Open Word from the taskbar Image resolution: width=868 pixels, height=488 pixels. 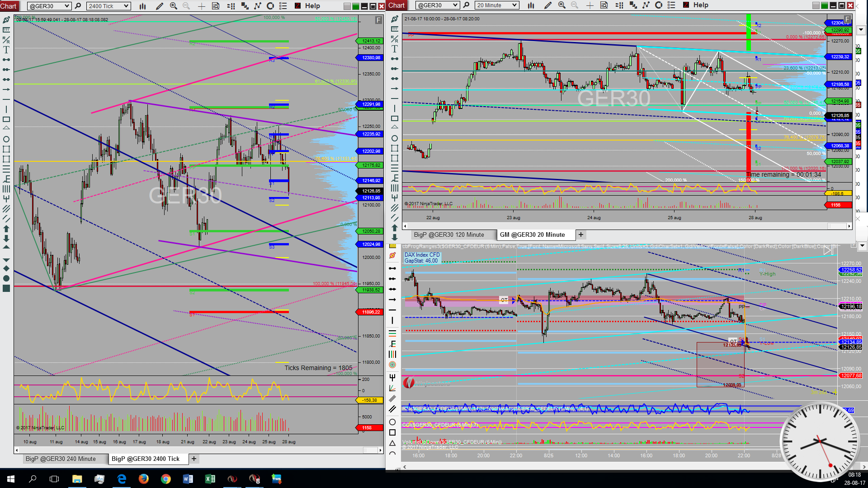point(188,479)
